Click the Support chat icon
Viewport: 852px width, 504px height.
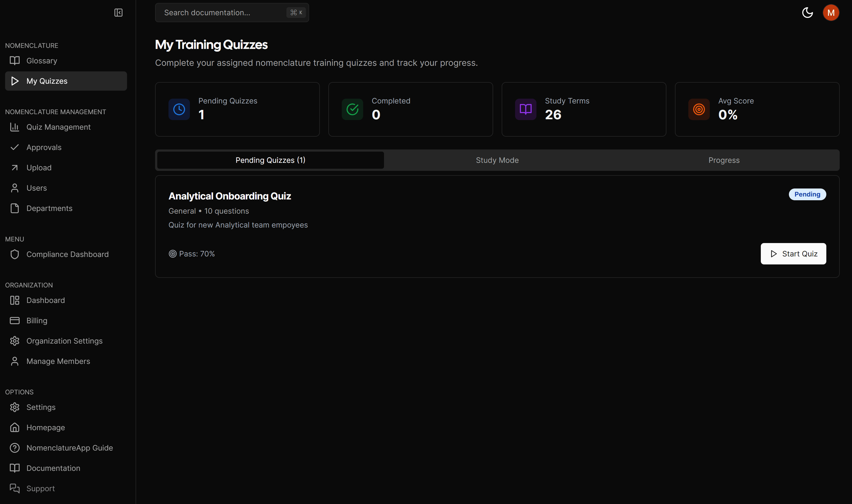15,488
